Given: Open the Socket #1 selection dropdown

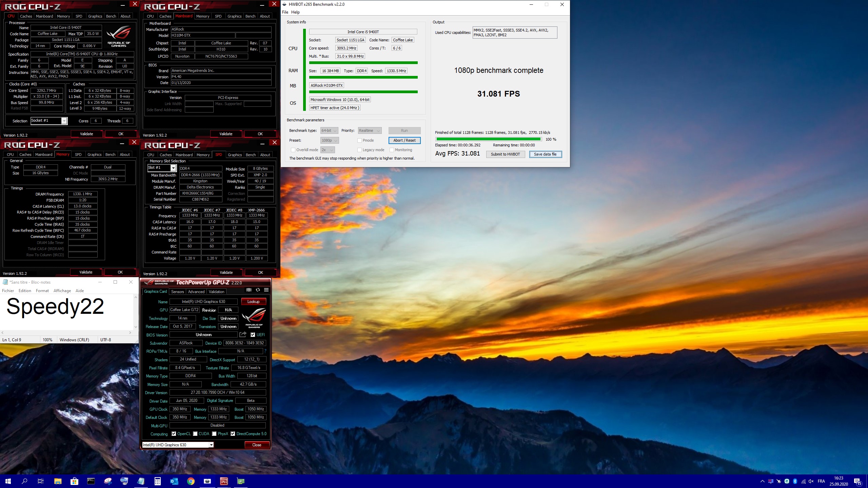Looking at the screenshot, I should [49, 121].
